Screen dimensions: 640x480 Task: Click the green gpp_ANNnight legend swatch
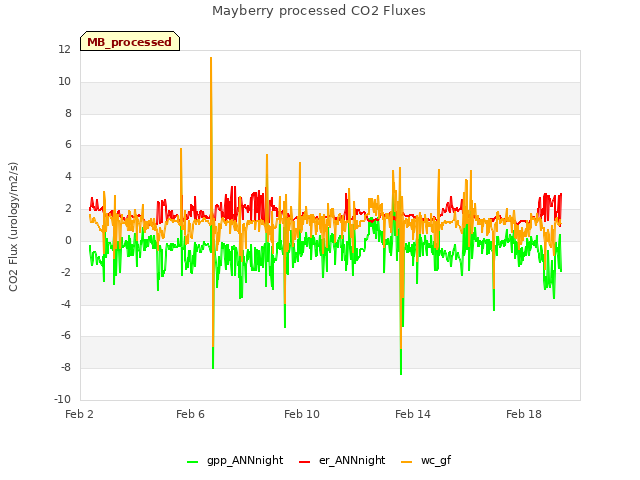pyautogui.click(x=192, y=462)
